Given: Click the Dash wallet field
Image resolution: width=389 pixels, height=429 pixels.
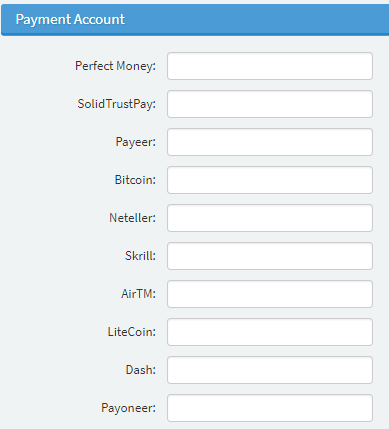Looking at the screenshot, I should (270, 370).
